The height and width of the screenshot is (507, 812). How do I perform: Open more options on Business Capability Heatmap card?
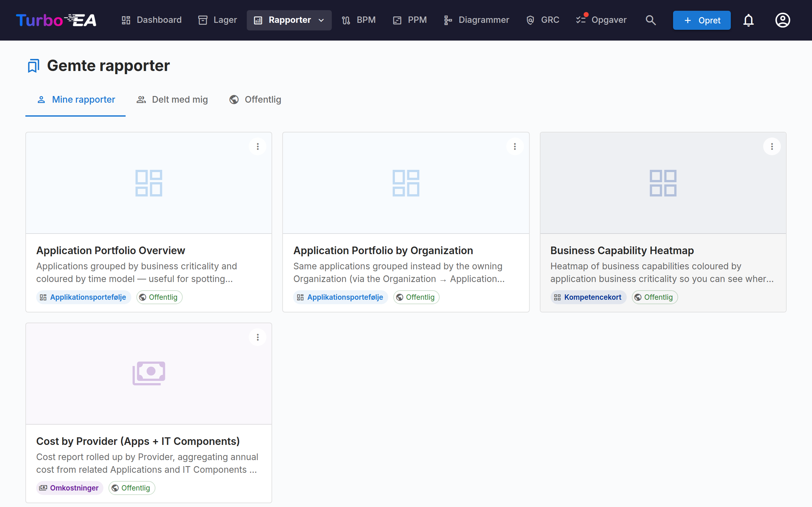(772, 146)
